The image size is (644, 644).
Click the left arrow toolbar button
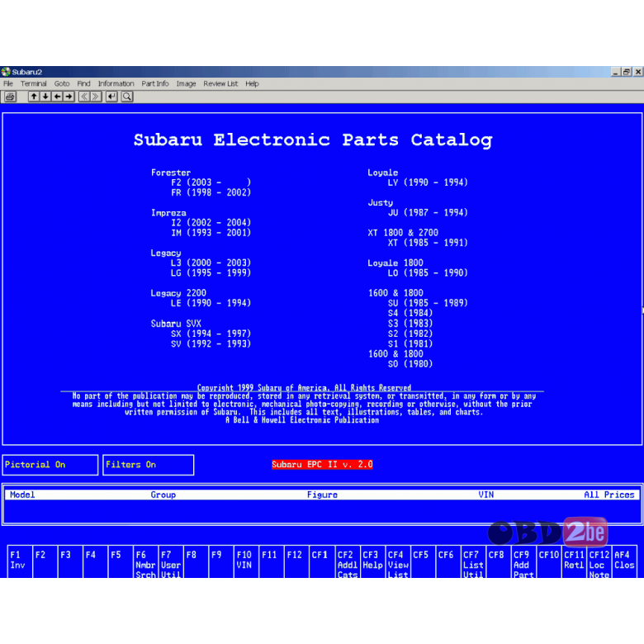tap(57, 97)
